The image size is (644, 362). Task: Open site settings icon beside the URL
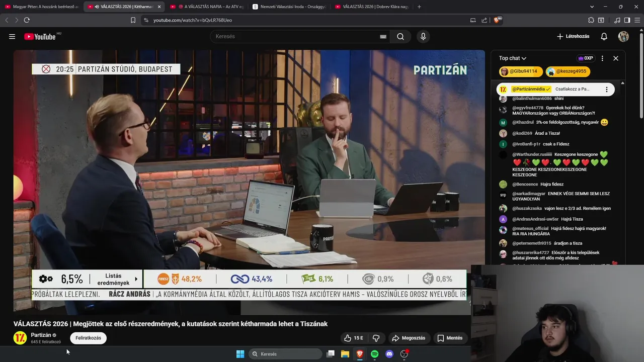(146, 20)
